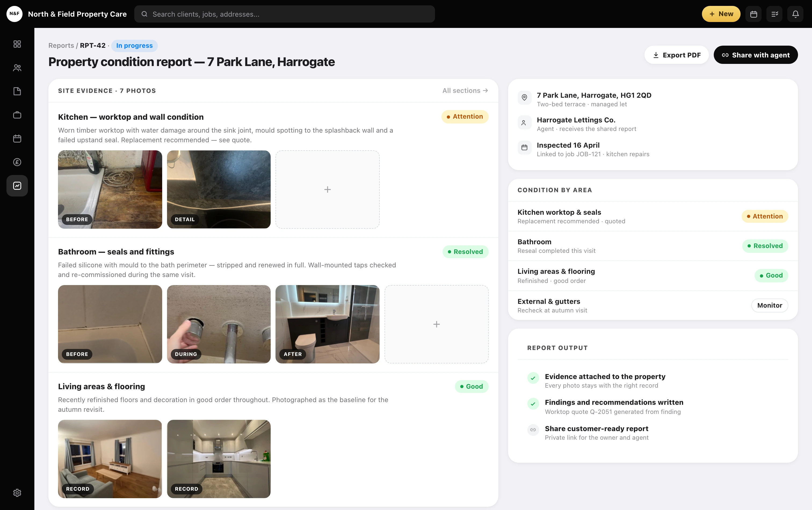The height and width of the screenshot is (510, 812).
Task: Open the notifications bell icon
Action: click(x=795, y=14)
